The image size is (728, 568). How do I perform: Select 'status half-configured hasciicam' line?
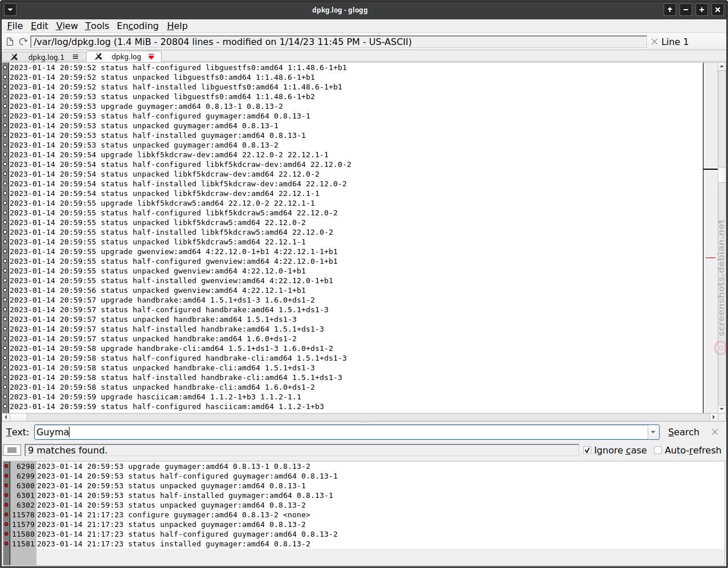point(167,406)
